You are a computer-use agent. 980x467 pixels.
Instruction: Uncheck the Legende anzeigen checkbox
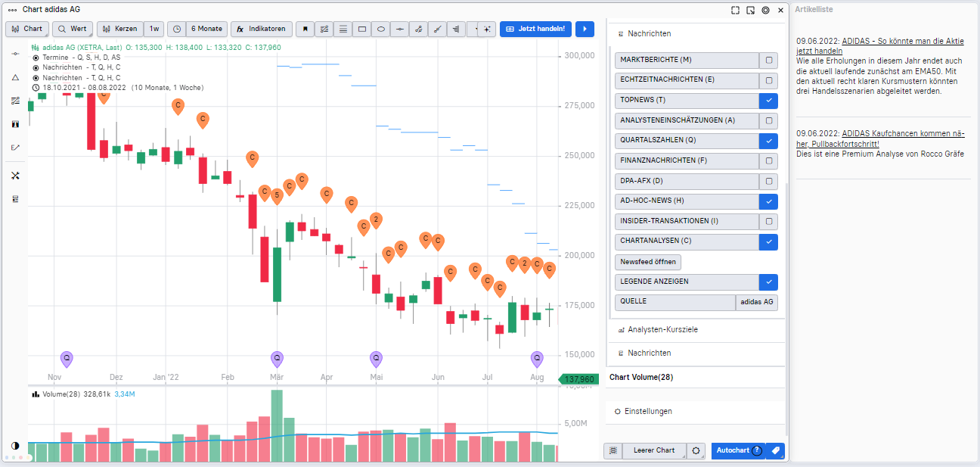point(768,282)
